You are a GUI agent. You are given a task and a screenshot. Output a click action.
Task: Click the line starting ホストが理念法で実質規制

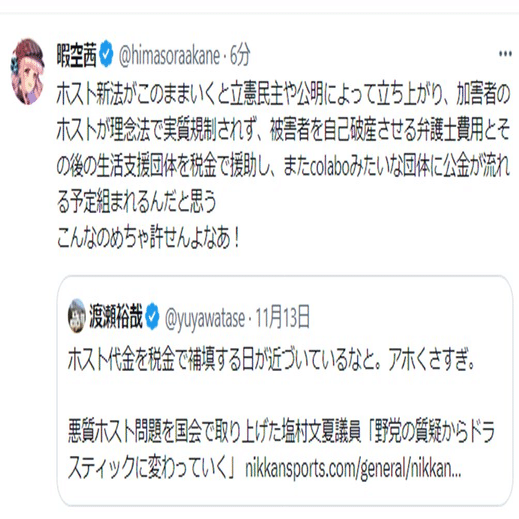(283, 130)
